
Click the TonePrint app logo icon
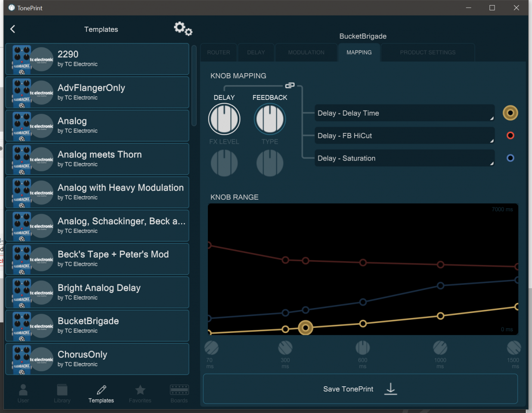[x=12, y=8]
